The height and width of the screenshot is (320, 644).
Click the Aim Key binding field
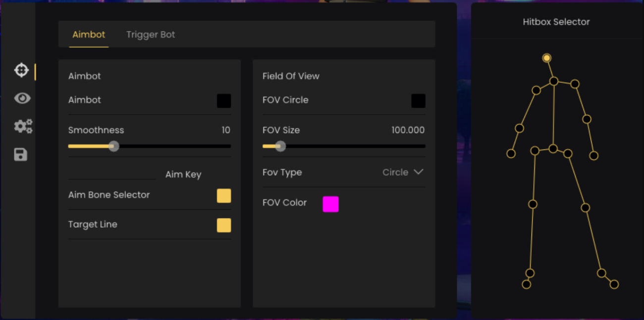112,174
